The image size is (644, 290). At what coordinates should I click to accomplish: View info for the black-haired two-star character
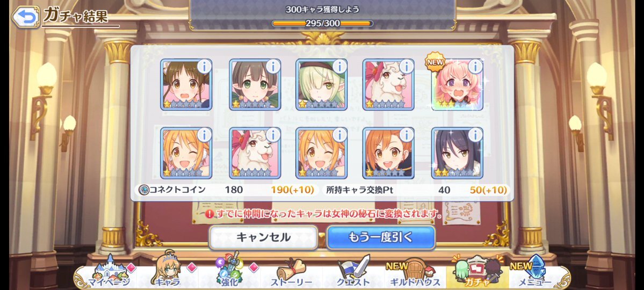pos(475,135)
